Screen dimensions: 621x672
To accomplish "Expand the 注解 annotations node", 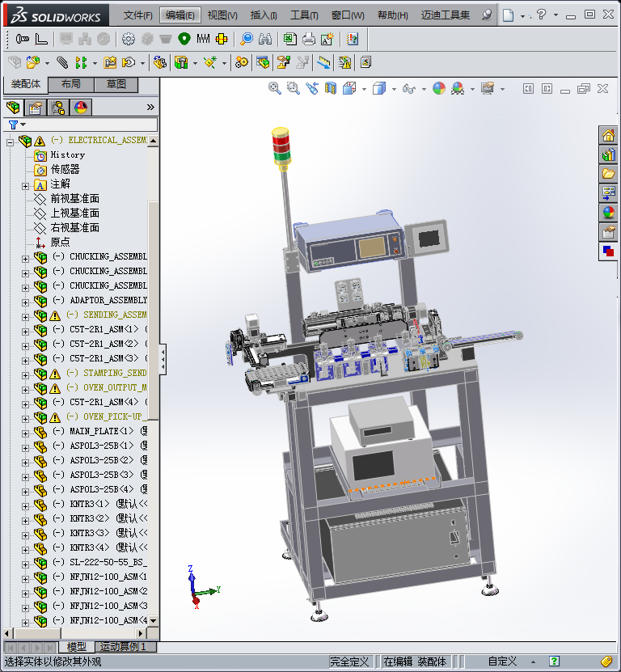I will pos(25,186).
